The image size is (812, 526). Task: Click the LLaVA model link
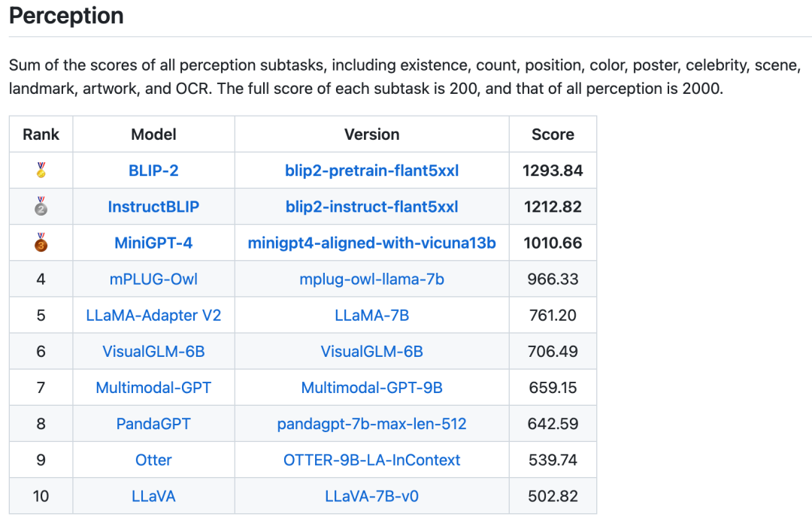[153, 496]
